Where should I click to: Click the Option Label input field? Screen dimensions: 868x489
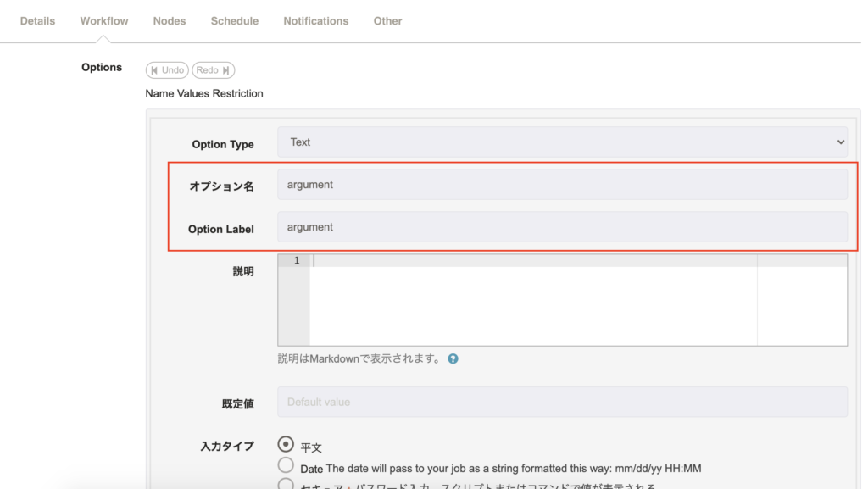(x=563, y=227)
